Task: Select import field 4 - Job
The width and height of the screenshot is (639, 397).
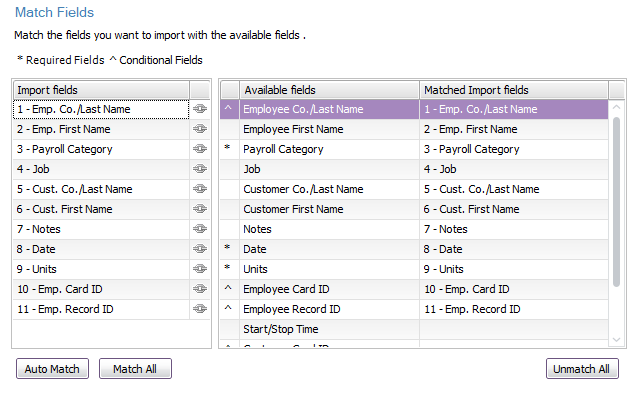Action: (101, 169)
